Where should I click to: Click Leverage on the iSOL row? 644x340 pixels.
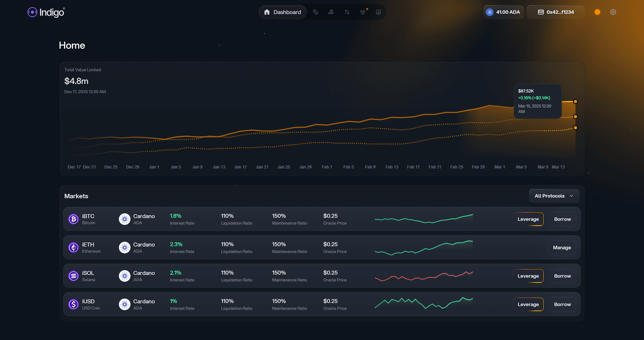coord(529,276)
